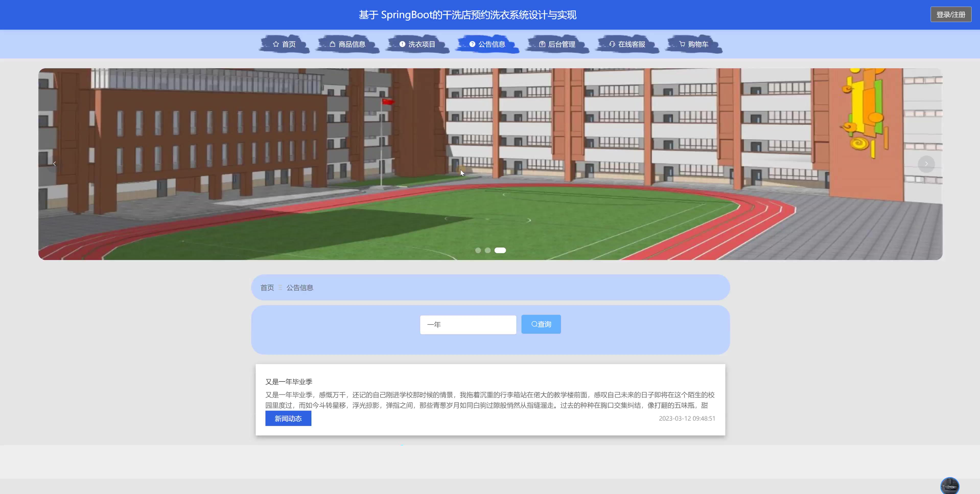Select the 公告信息 nav tab
This screenshot has height=494, width=980.
[487, 44]
